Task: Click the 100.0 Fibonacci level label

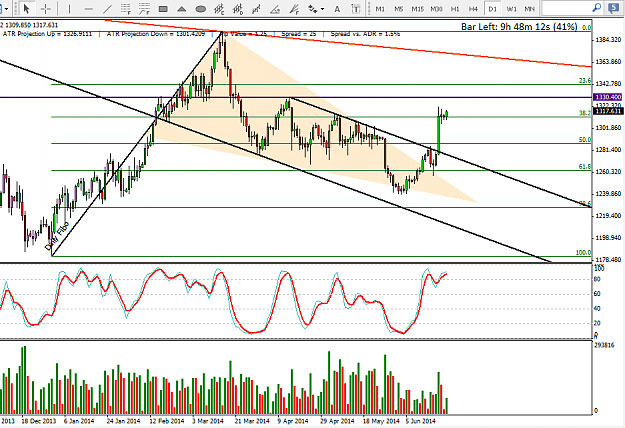Action: coord(583,253)
